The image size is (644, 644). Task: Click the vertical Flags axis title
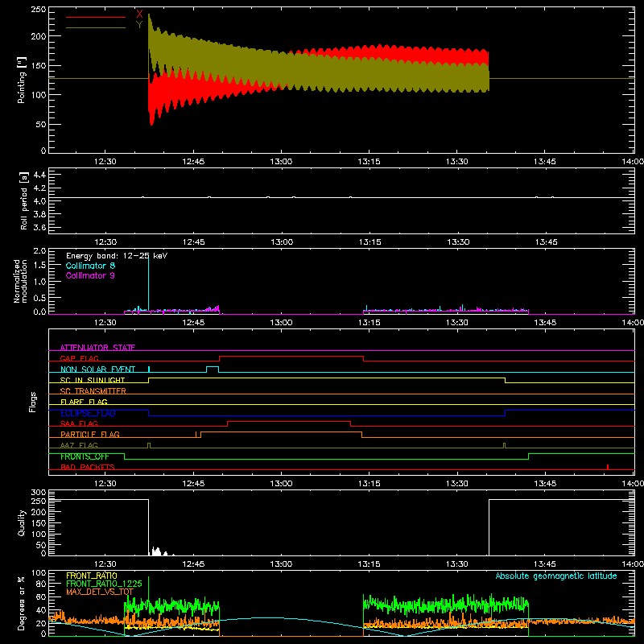(33, 402)
